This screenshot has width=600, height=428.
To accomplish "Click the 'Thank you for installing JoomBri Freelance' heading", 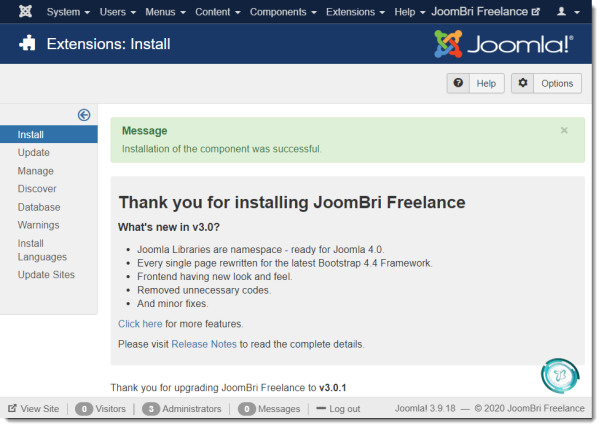I will click(x=292, y=202).
